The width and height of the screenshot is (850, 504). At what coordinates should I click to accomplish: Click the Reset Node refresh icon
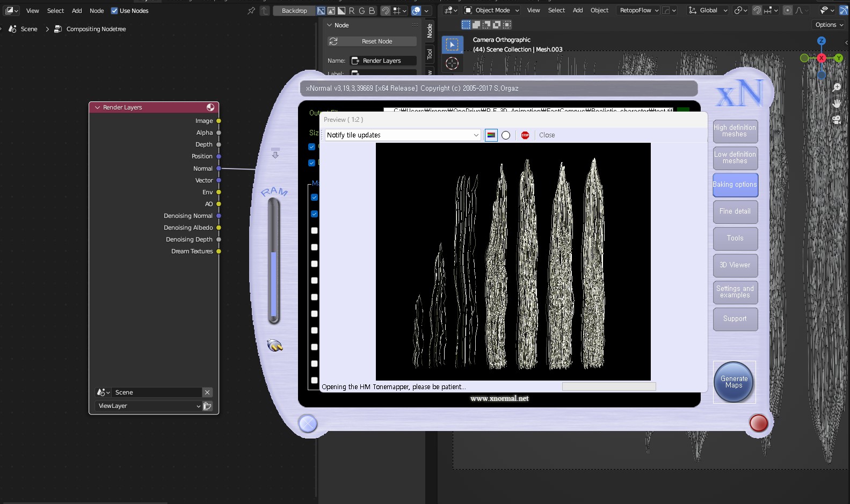(x=333, y=41)
